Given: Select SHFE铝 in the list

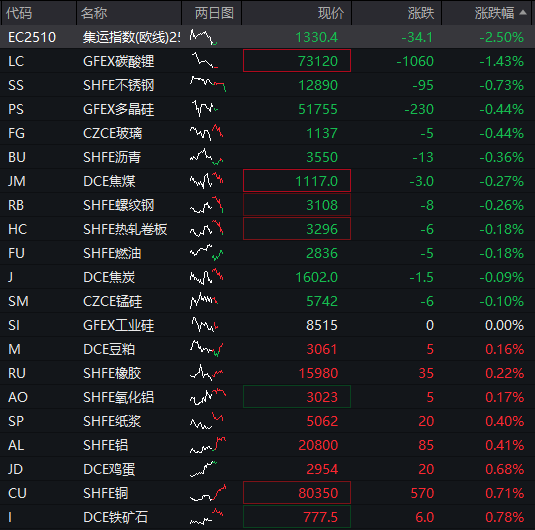Looking at the screenshot, I should tap(105, 445).
